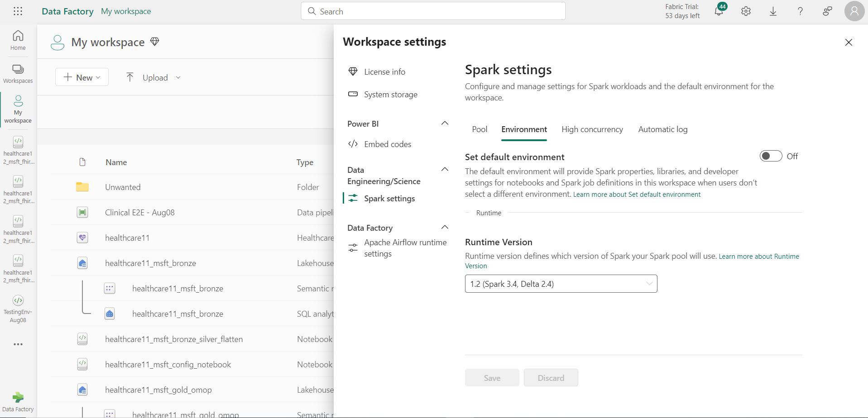Screen dimensions: 868x418
Task: Click the feedback people icon
Action: point(827,11)
